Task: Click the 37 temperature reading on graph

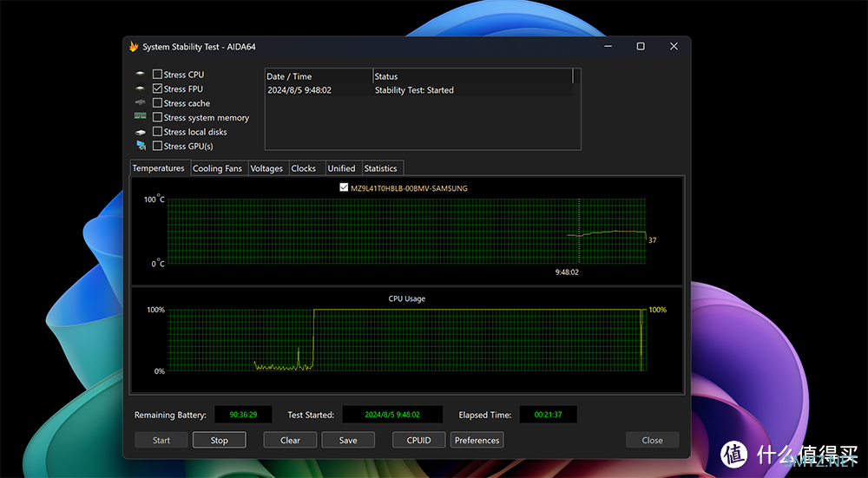Action: [x=652, y=240]
